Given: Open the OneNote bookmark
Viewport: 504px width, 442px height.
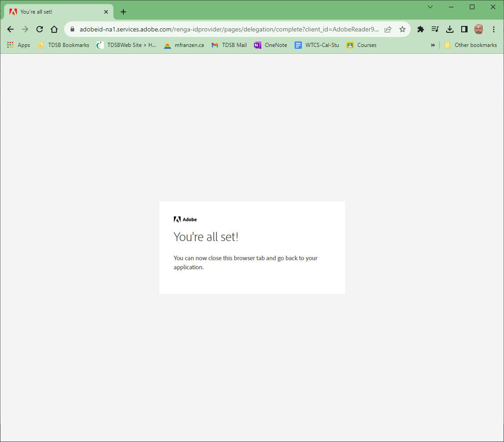Looking at the screenshot, I should pyautogui.click(x=270, y=45).
